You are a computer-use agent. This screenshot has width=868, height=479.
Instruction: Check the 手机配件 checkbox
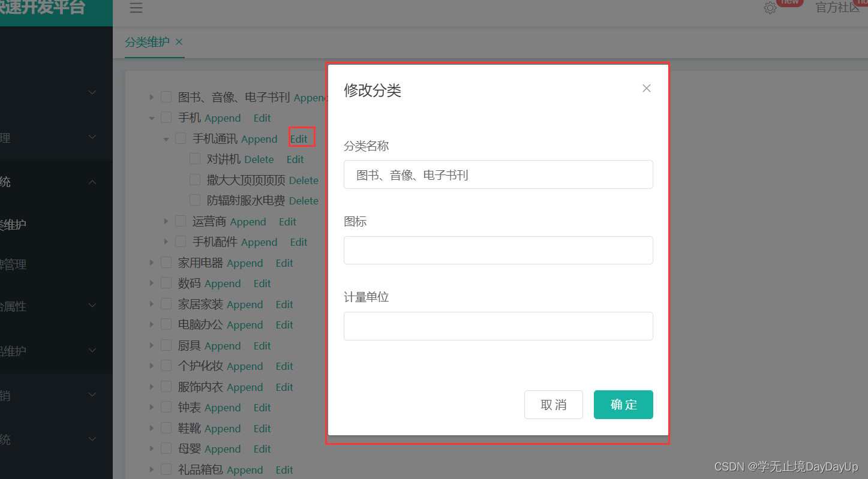[x=181, y=242]
